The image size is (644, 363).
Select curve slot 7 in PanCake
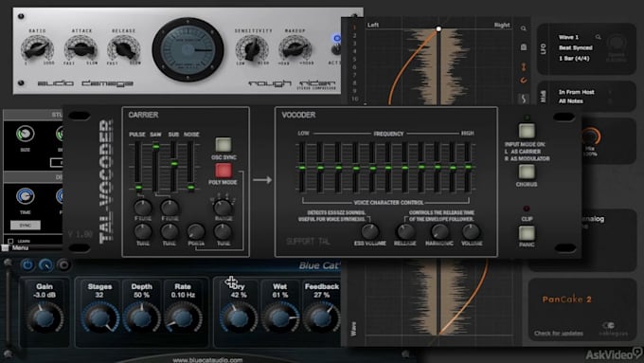coord(354,75)
